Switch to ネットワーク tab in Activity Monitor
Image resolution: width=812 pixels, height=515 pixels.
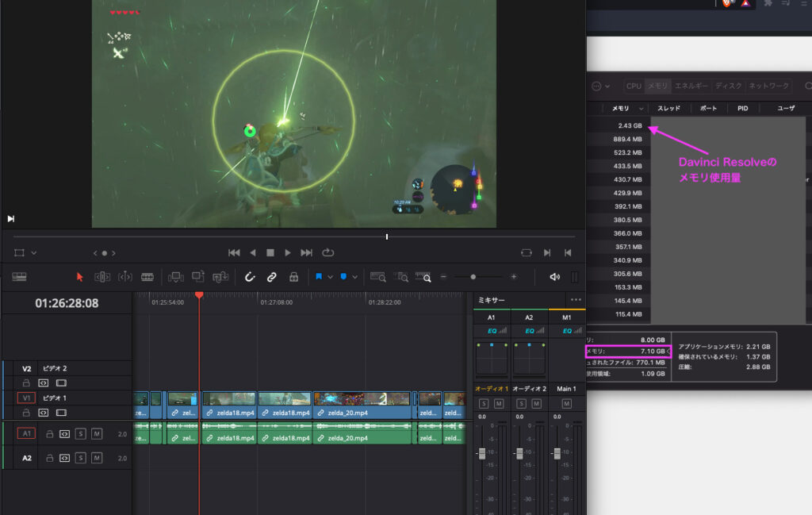point(769,86)
